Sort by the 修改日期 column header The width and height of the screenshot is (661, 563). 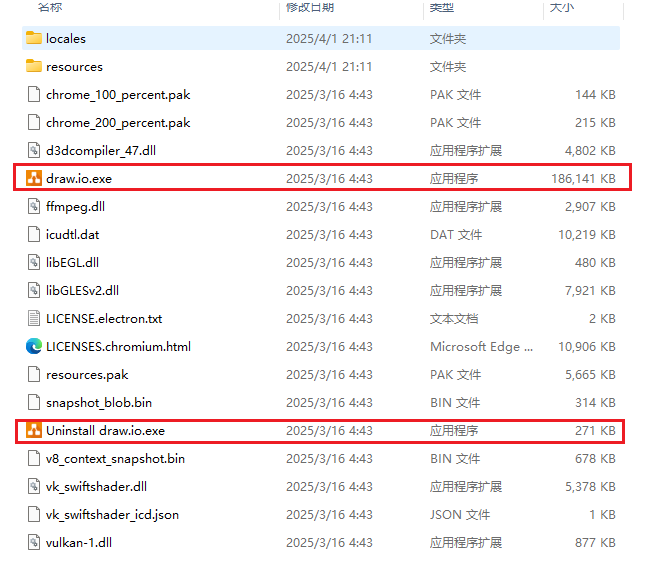[x=310, y=7]
